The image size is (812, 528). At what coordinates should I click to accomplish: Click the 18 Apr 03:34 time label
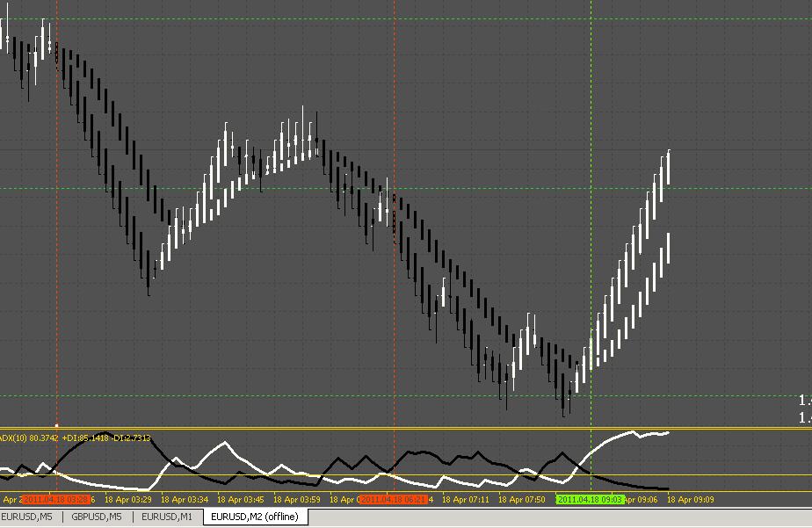click(x=185, y=500)
